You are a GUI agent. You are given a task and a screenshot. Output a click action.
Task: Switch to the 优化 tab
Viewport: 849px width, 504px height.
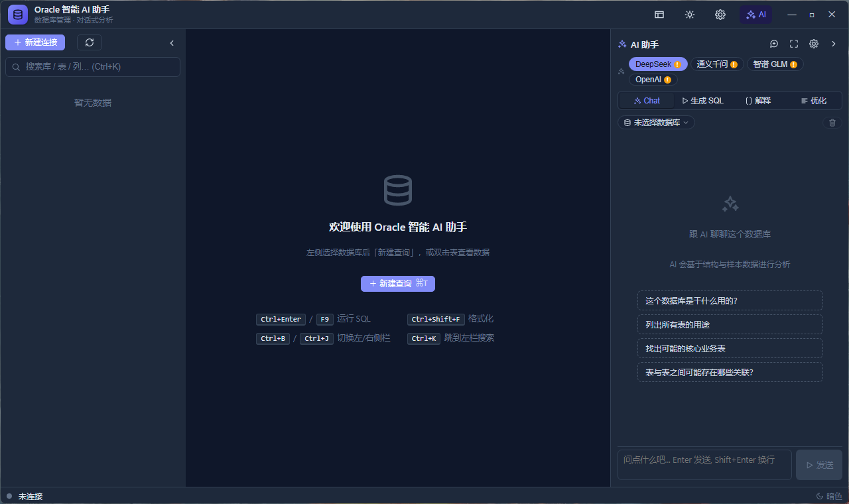click(x=814, y=101)
